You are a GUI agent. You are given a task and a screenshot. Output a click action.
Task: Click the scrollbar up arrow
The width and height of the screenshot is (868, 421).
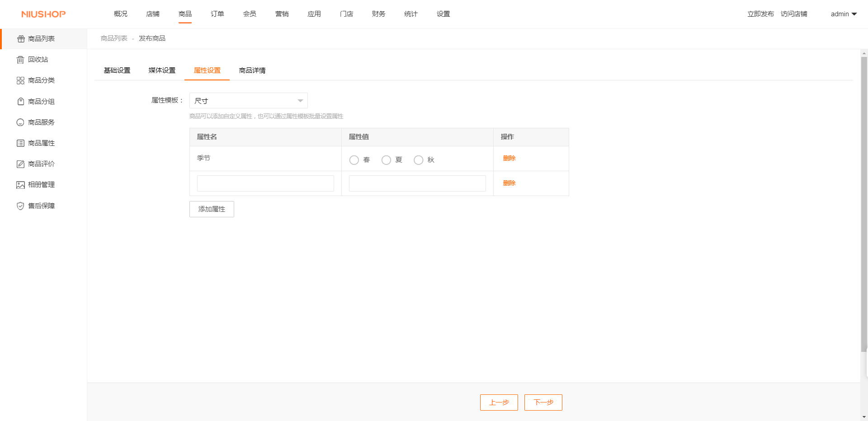click(x=864, y=53)
